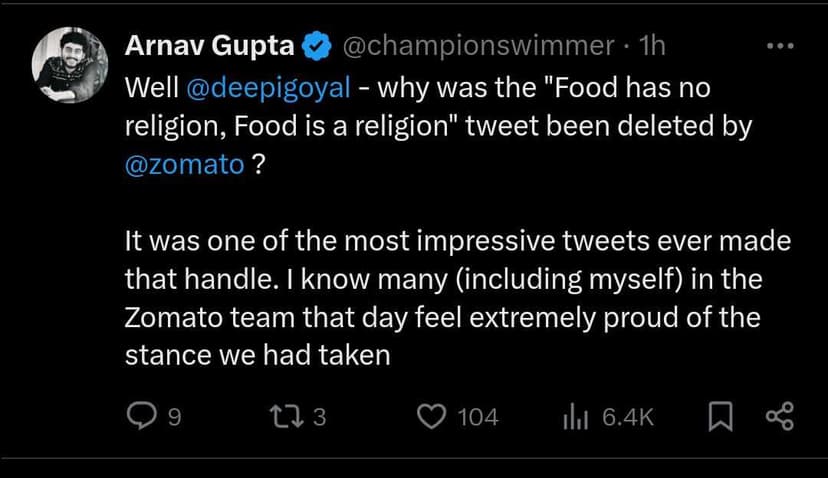Screen dimensions: 828x478
Task: Share the tweet via the share icon
Action: click(x=779, y=417)
